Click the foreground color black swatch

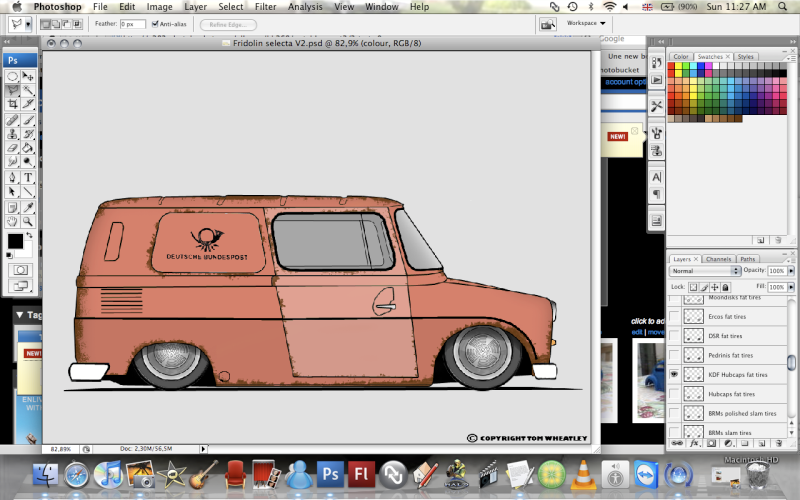pyautogui.click(x=15, y=241)
